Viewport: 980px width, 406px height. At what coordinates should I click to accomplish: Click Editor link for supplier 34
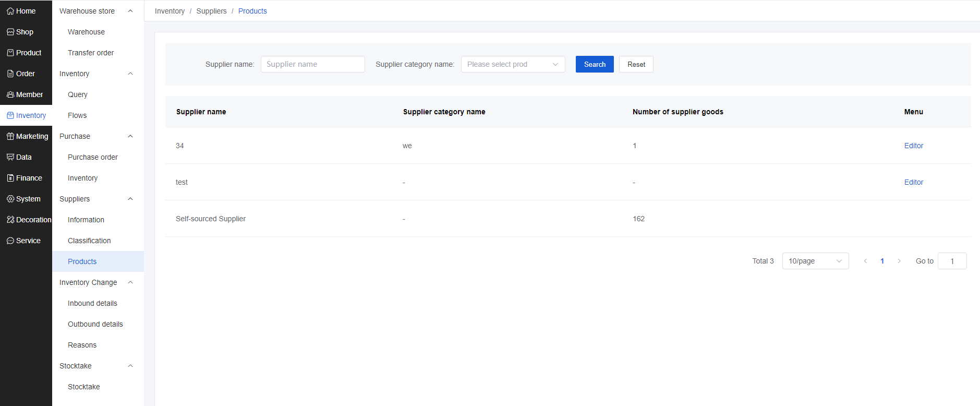coord(913,146)
